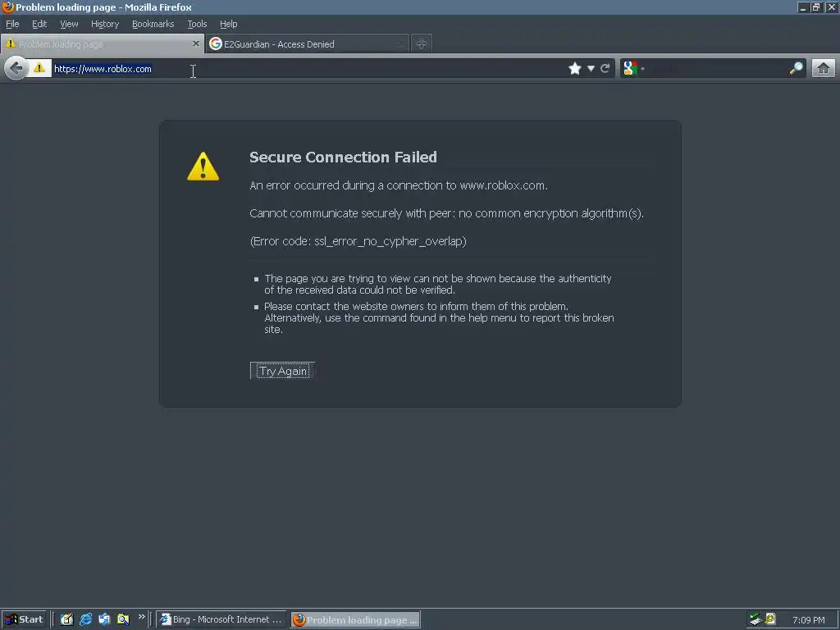The width and height of the screenshot is (840, 630).
Task: Go to the home page icon
Action: 824,69
